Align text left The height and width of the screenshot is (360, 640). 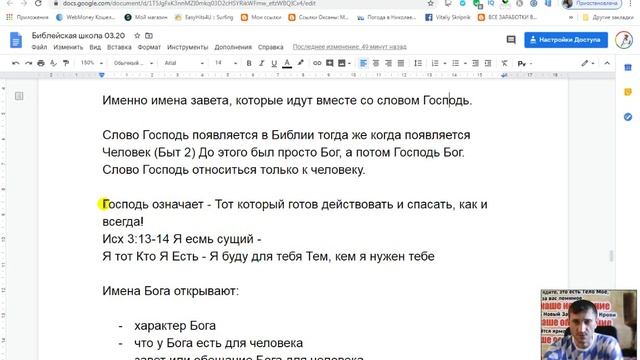pyautogui.click(x=363, y=63)
